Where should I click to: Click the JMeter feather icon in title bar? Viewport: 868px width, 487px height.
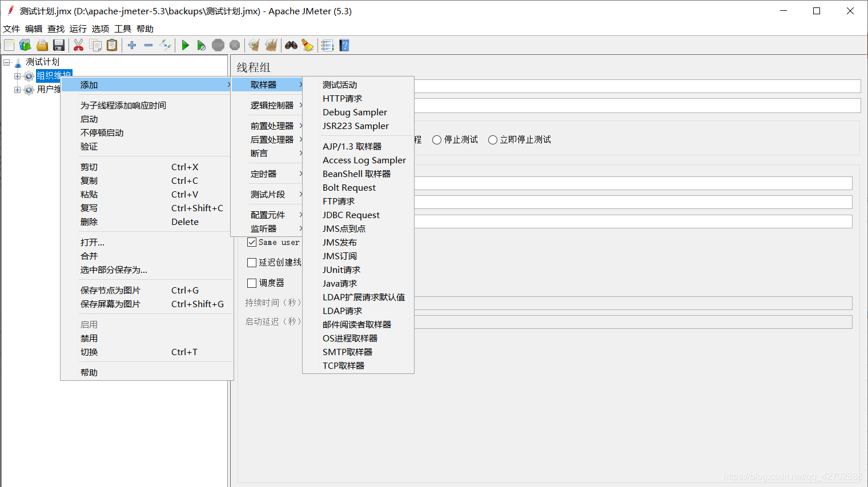[x=10, y=10]
